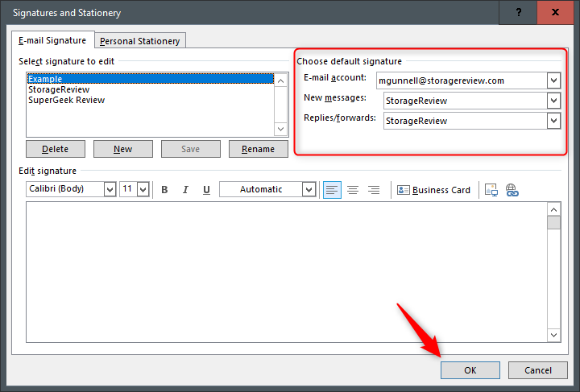
Task: Toggle Bold formatting in signature editor
Action: point(164,190)
